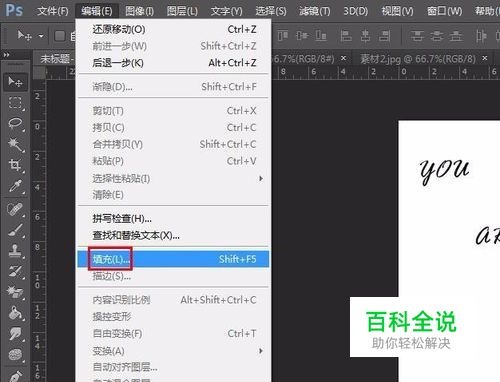Screen dimensions: 500x382
Task: Expand the 变换(A) submenu arrow
Action: click(x=261, y=351)
